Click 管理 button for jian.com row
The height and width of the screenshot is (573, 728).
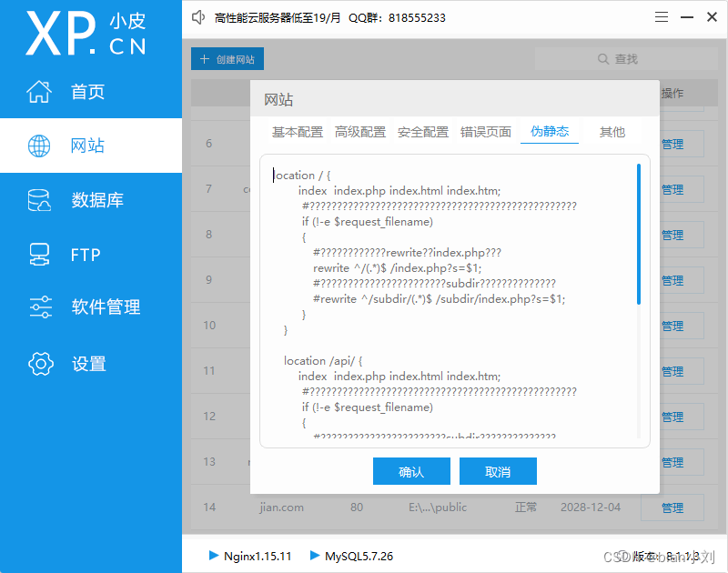coord(672,508)
